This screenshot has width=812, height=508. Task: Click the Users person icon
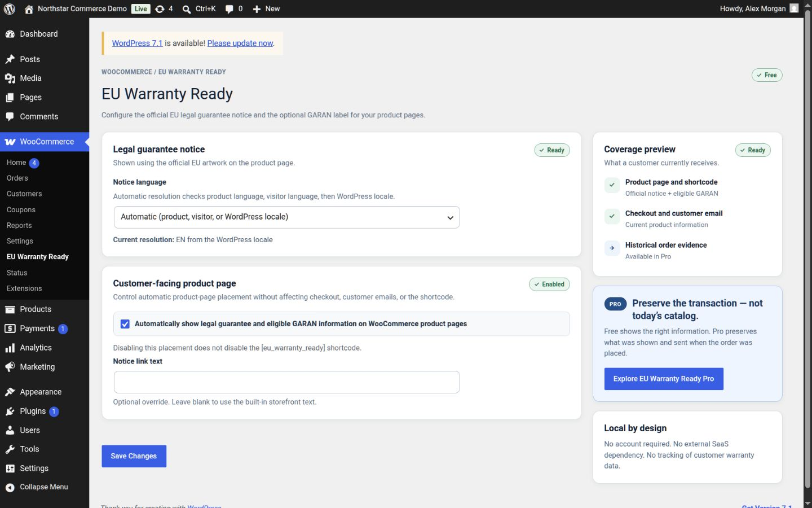click(10, 430)
